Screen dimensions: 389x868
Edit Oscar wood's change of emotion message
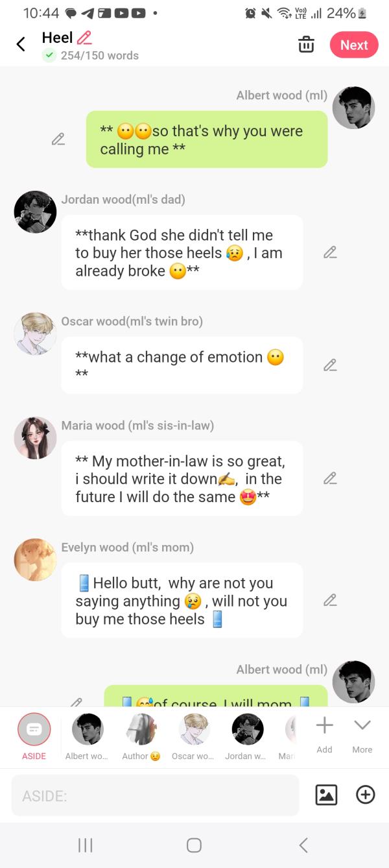(331, 365)
